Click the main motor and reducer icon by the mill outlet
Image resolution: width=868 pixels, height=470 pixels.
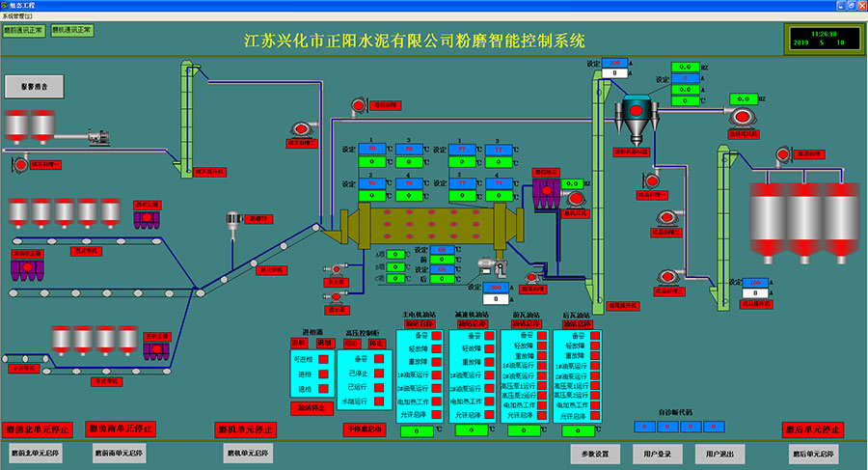coord(493,266)
